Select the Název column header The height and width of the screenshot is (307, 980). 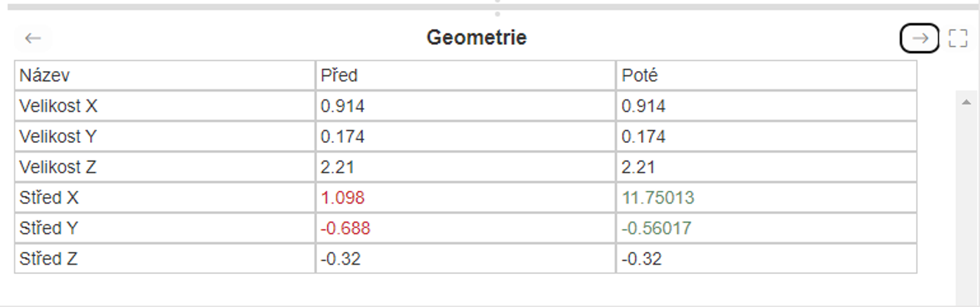click(44, 75)
